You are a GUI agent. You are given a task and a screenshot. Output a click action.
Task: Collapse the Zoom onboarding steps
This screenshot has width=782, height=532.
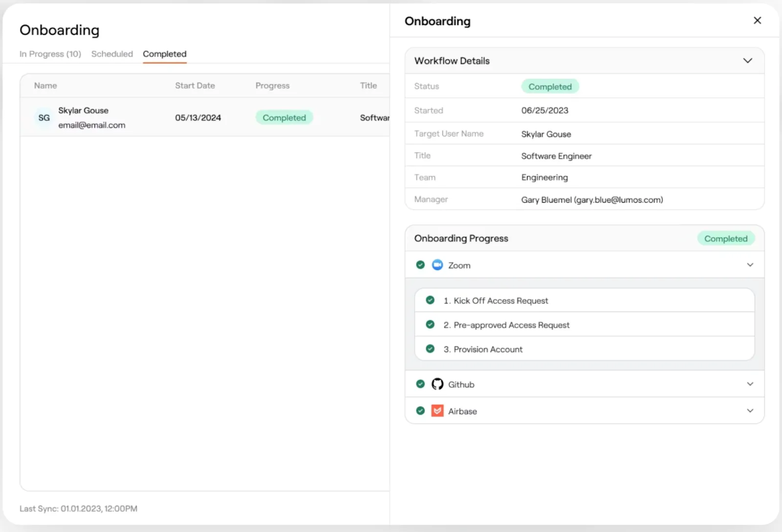click(750, 265)
